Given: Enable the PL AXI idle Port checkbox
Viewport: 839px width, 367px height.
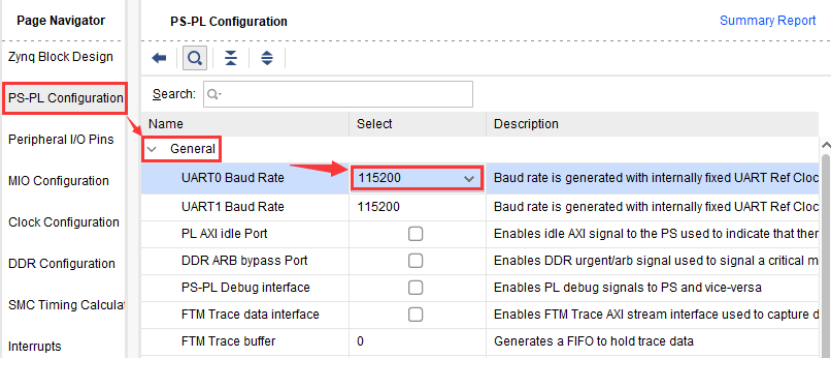Looking at the screenshot, I should 415,234.
